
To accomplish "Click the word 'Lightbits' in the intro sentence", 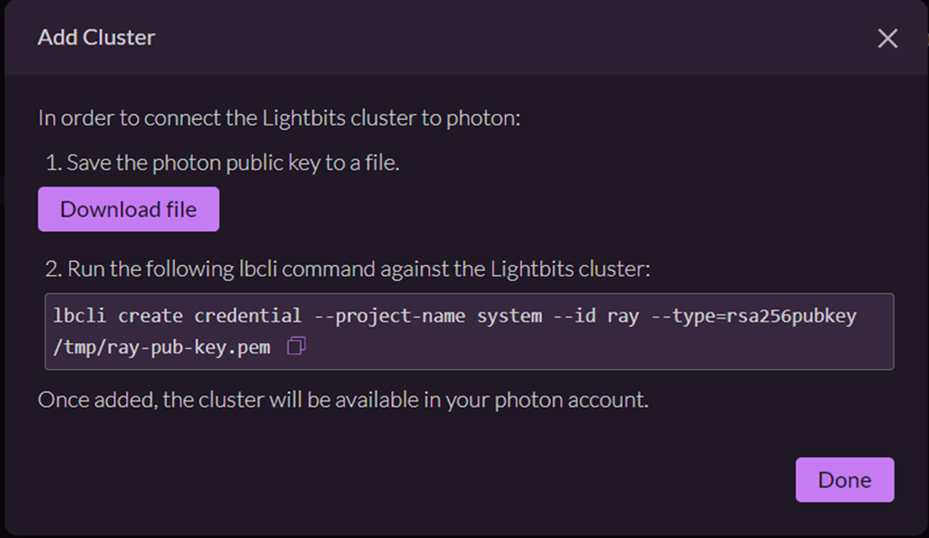I will click(x=304, y=118).
